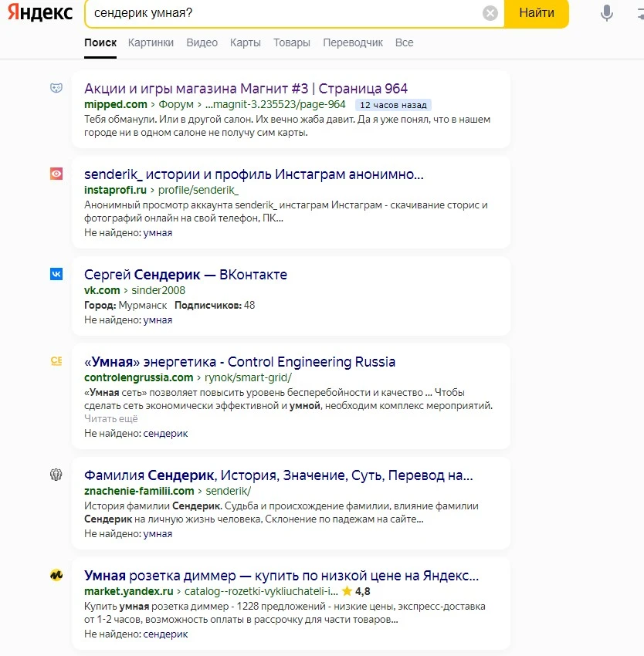This screenshot has width=644, height=656.
Task: Open catalog--rozetki-vykliuchateli path link
Action: (x=261, y=591)
